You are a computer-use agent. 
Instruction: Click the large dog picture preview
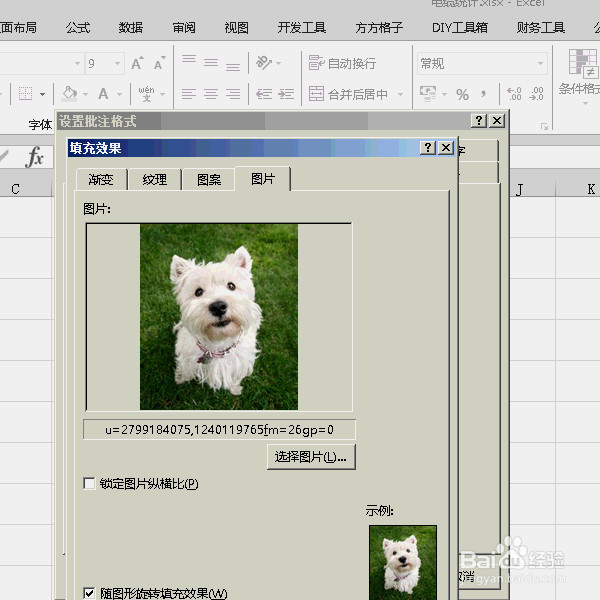point(219,317)
